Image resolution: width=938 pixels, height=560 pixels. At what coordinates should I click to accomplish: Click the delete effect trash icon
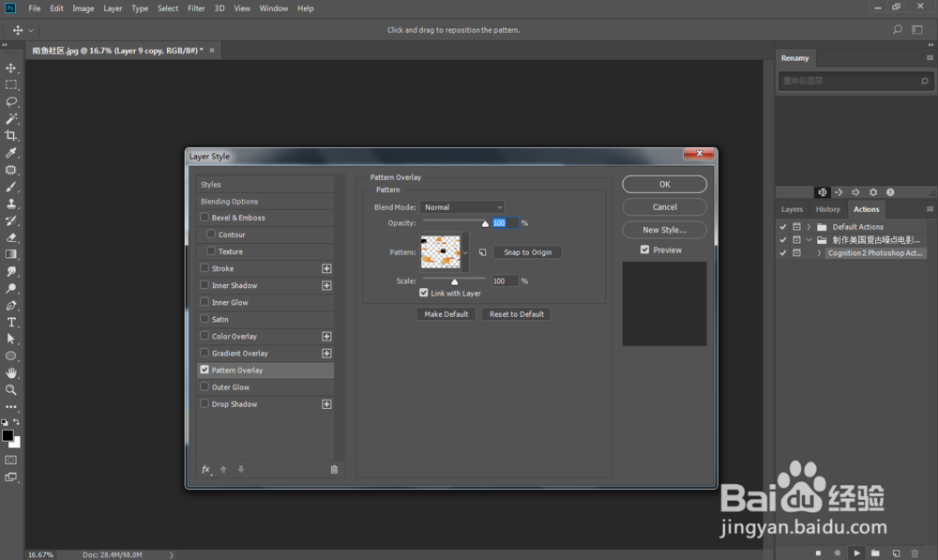[x=335, y=470]
